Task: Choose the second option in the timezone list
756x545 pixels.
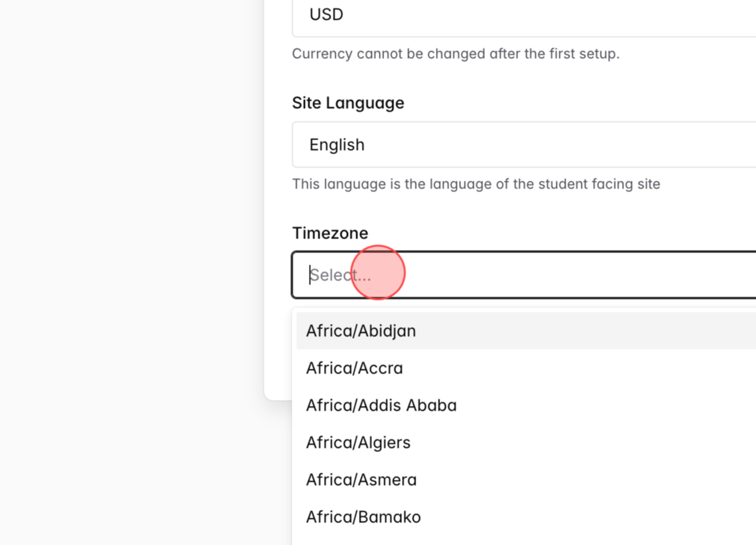Action: (354, 368)
